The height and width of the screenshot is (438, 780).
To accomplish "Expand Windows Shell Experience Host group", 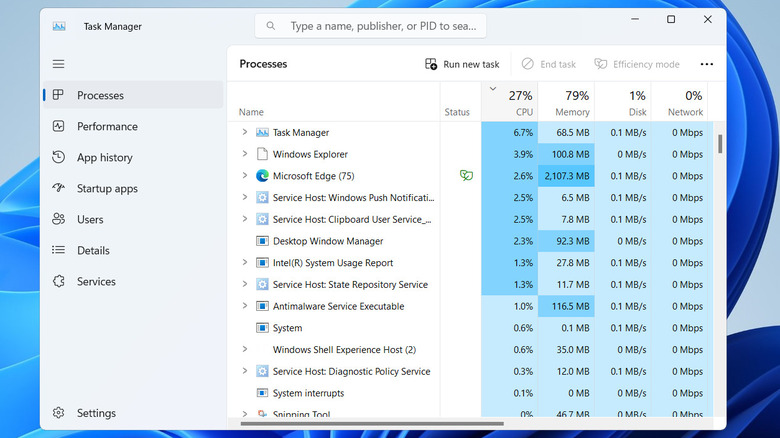I will (x=244, y=350).
